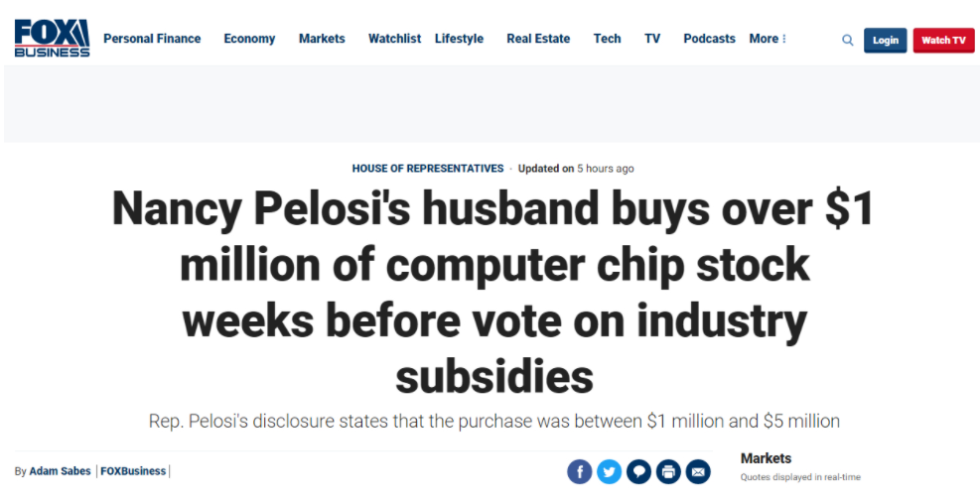
Task: Open Personal Finance section
Action: 152,39
